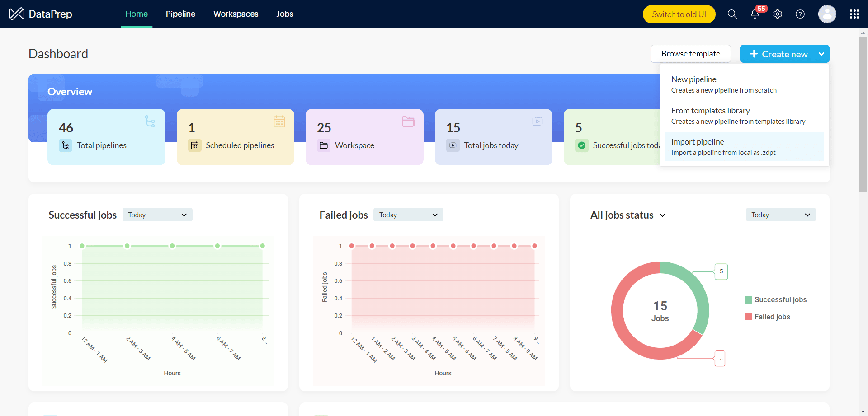
Task: Toggle Failed jobs legend entry
Action: point(767,317)
